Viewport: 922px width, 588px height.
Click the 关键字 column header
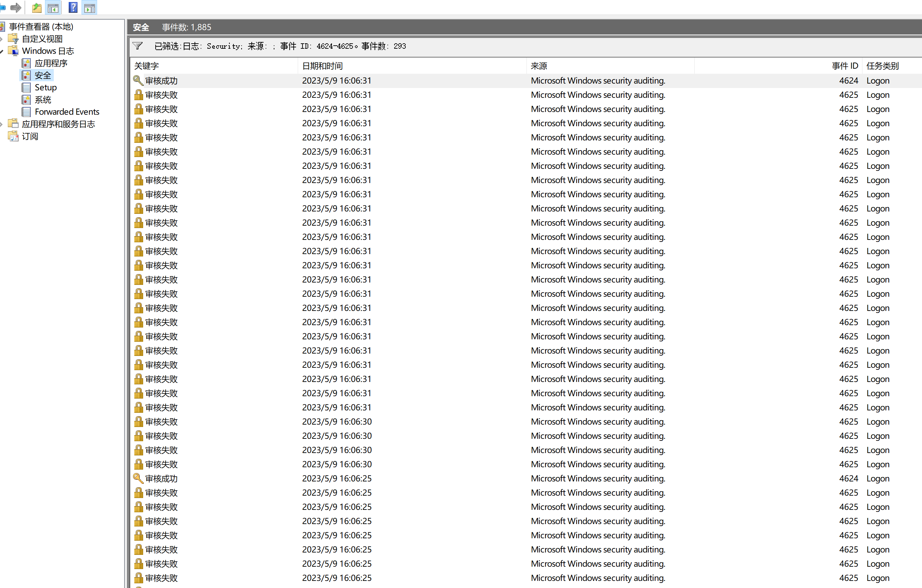146,66
